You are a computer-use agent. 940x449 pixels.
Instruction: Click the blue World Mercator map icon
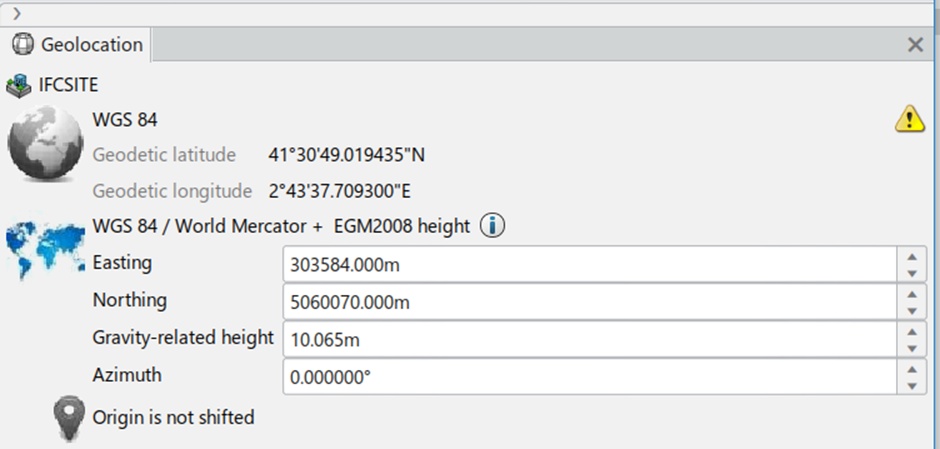coord(46,249)
